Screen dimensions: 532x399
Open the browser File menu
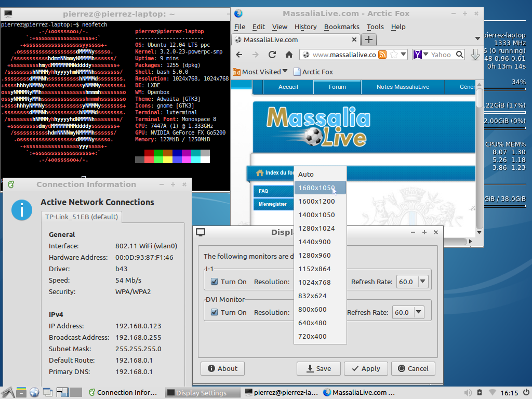point(240,27)
